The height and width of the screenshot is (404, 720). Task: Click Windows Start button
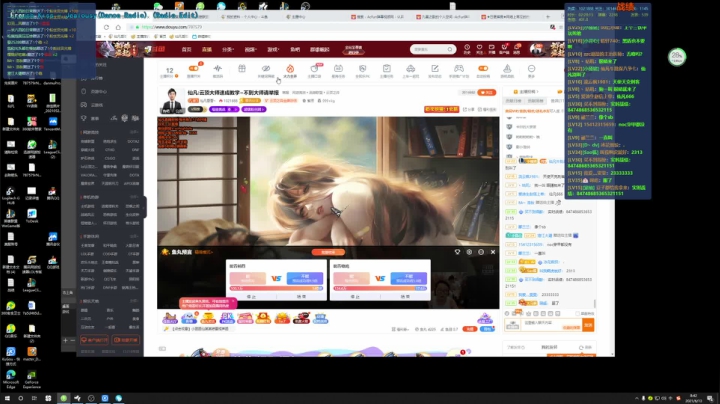7,398
